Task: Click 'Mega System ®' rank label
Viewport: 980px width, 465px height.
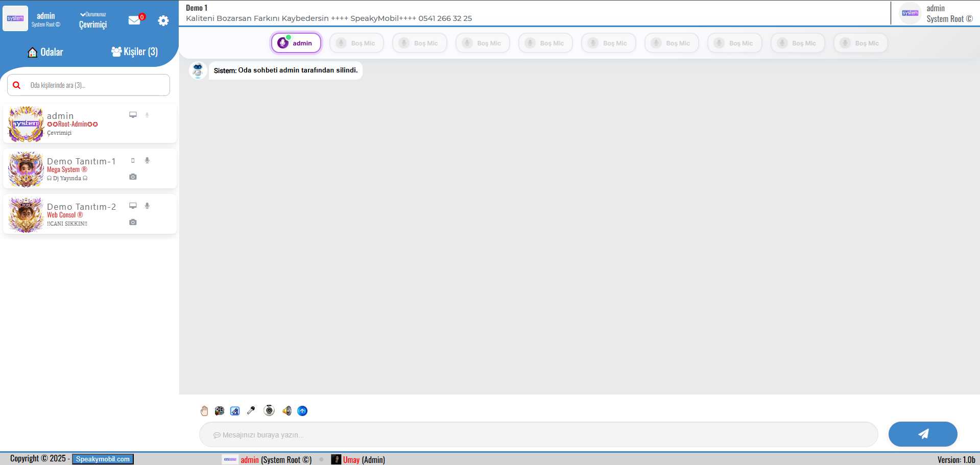Action: [67, 169]
